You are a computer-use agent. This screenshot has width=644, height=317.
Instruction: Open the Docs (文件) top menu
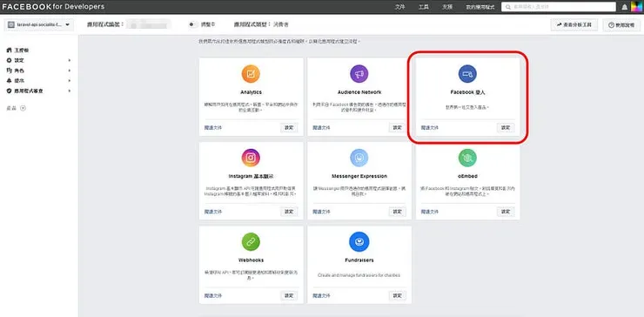(x=400, y=7)
